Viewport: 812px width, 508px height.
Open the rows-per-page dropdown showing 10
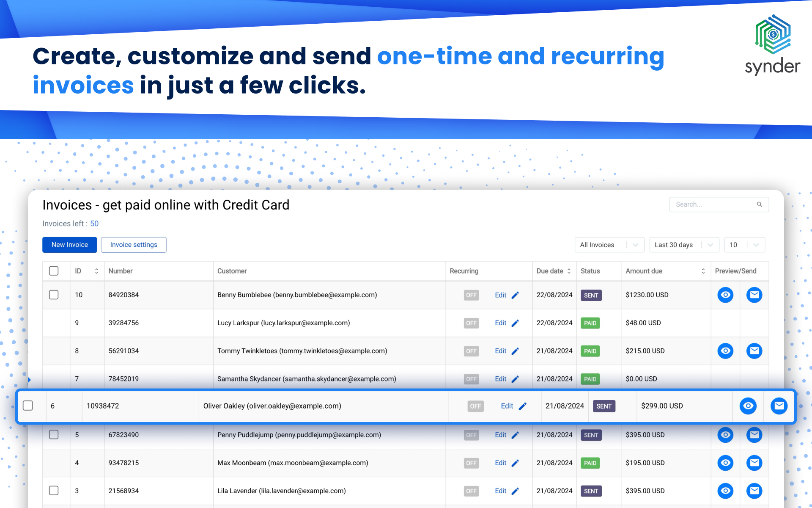pos(744,245)
